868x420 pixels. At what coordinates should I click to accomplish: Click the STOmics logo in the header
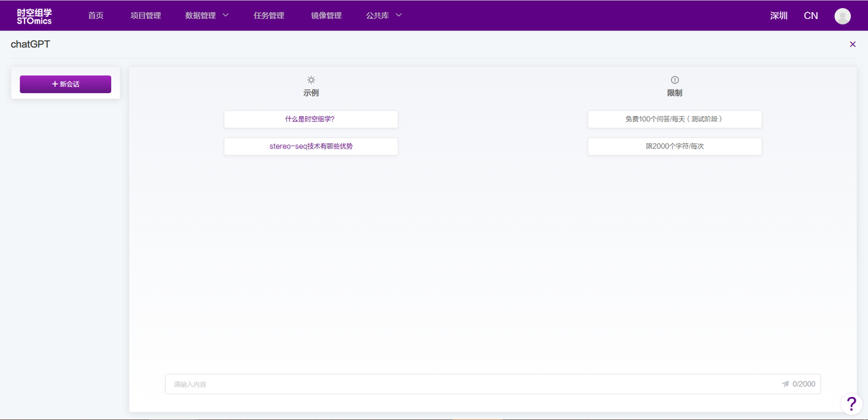click(x=35, y=16)
